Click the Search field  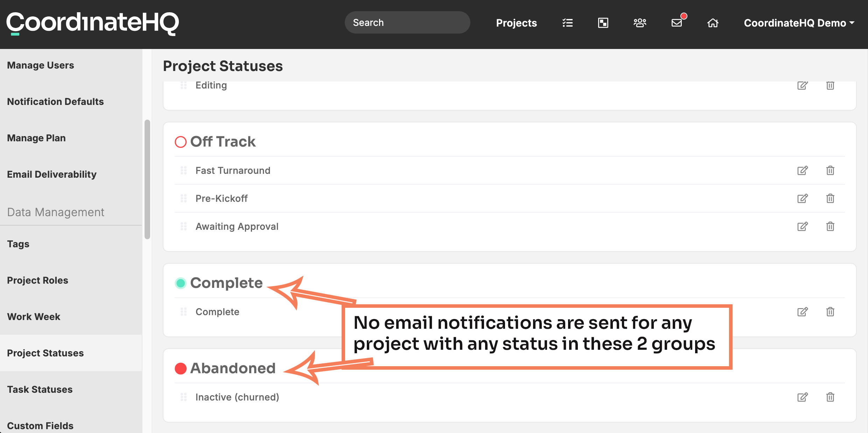click(x=407, y=22)
